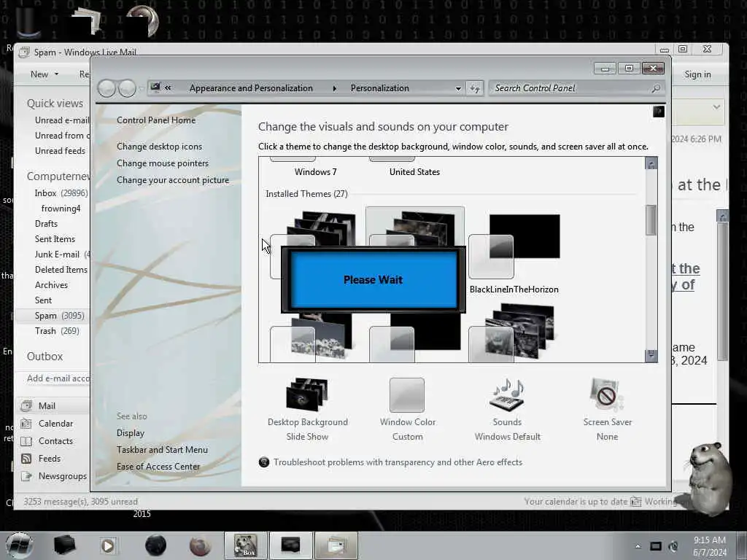Open Change mouse pointers link
Viewport: 747px width, 560px height.
[163, 163]
